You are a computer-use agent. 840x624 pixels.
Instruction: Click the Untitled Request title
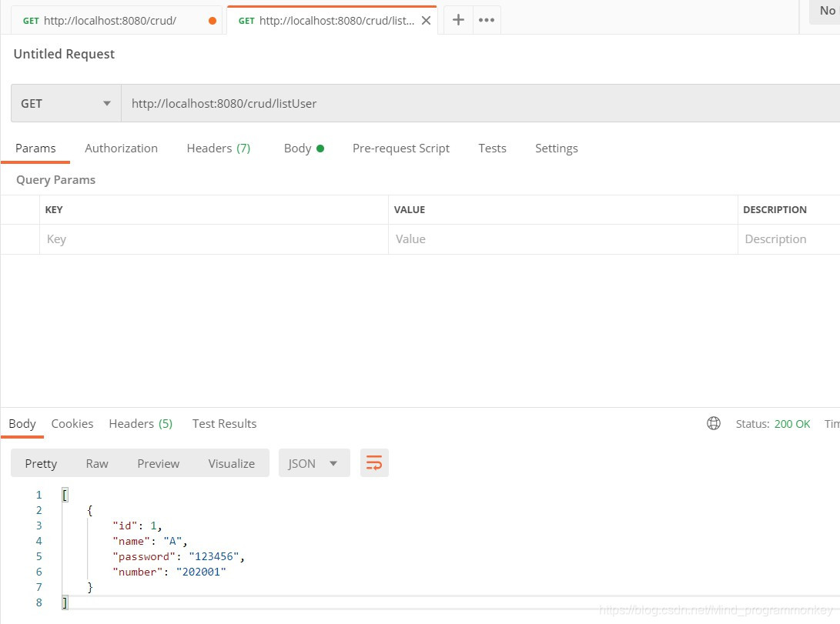(64, 54)
